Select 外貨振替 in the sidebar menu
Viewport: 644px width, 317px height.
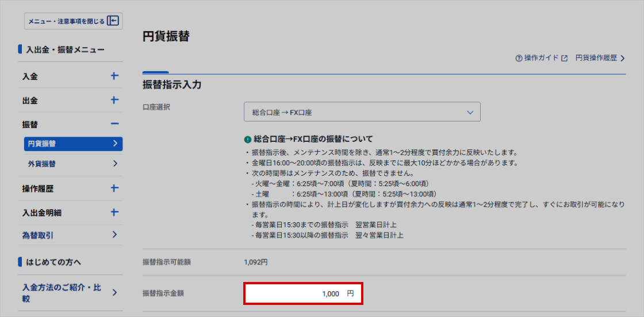point(73,164)
